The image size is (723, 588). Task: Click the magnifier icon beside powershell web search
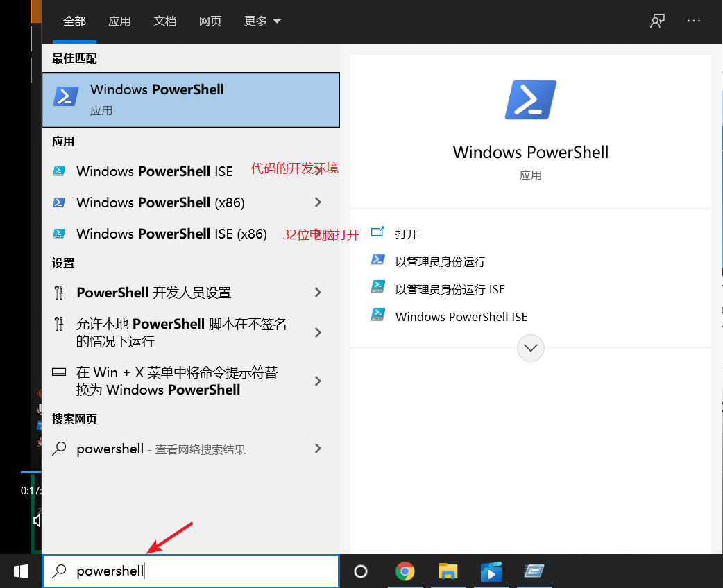point(59,449)
